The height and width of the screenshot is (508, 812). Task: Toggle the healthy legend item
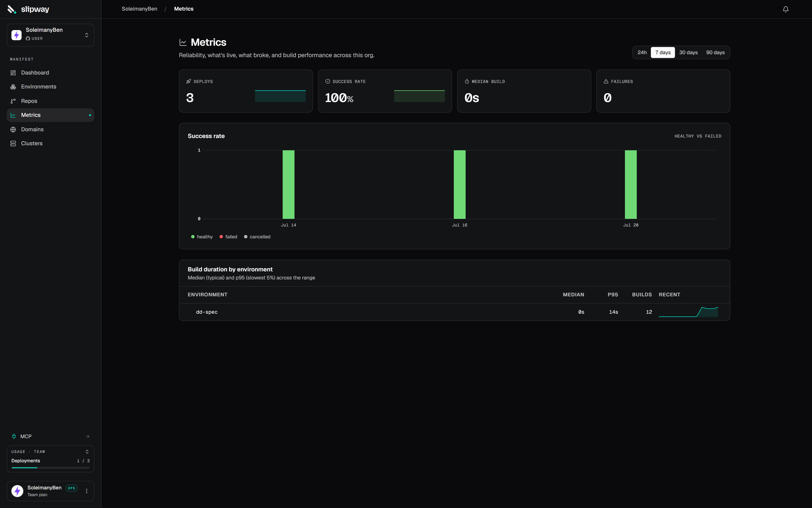point(202,237)
